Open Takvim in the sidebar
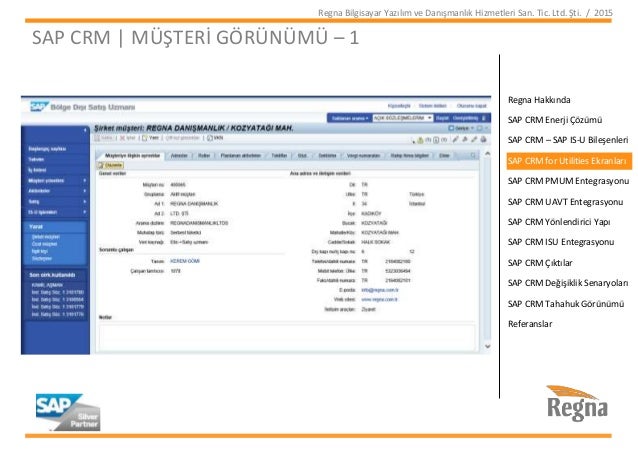The width and height of the screenshot is (638, 450). point(36,159)
